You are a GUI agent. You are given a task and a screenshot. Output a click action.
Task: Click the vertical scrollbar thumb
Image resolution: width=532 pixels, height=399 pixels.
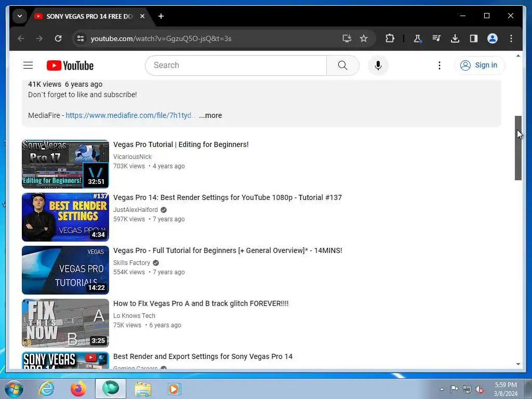click(x=518, y=148)
